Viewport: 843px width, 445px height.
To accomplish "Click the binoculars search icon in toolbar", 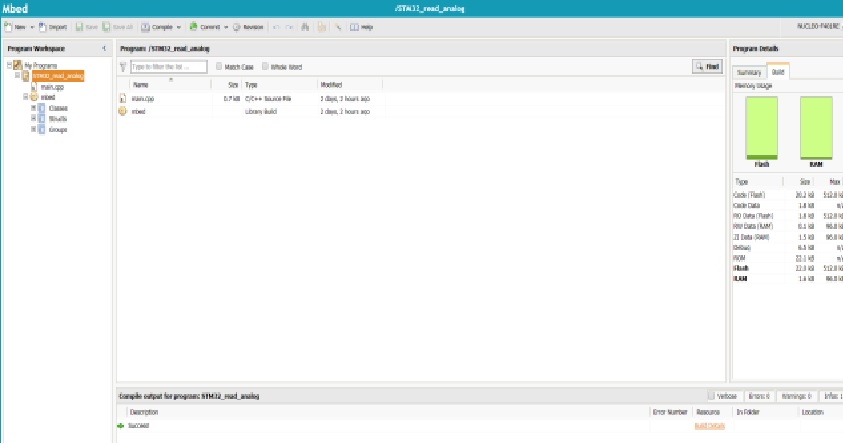I will (x=305, y=27).
